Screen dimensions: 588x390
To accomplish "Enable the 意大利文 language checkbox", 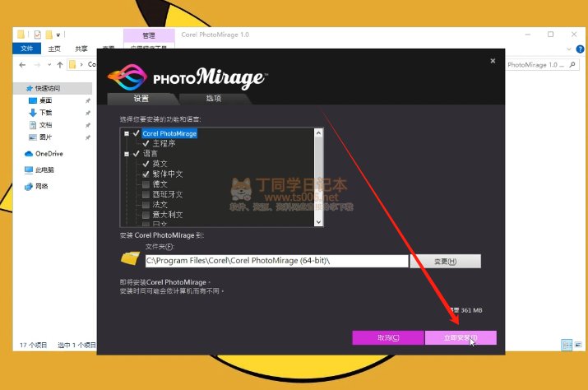I will click(x=146, y=215).
